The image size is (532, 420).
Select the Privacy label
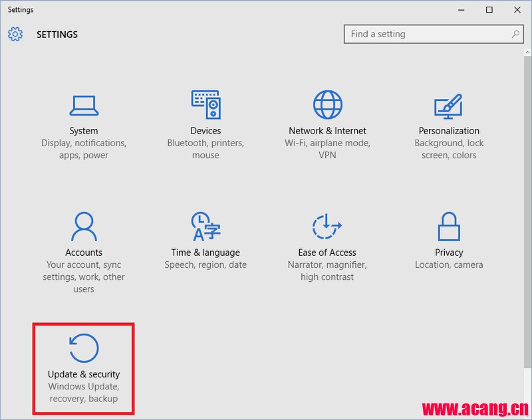(449, 253)
